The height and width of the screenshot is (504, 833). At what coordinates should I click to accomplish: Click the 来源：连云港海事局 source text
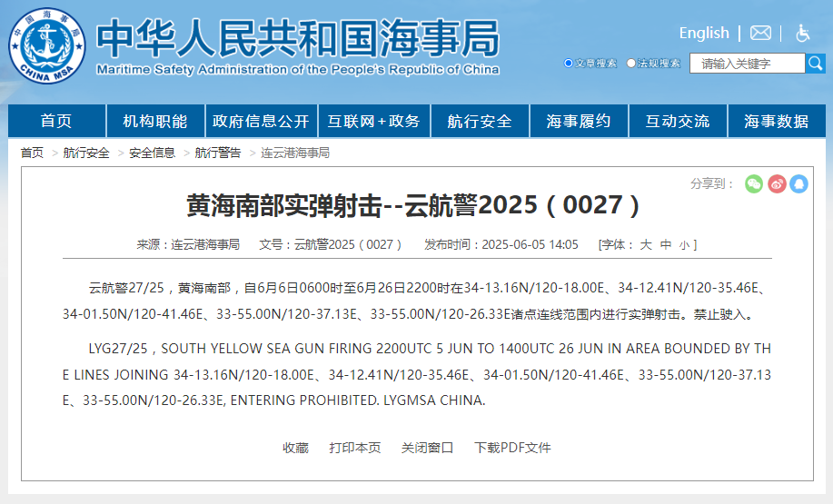click(188, 245)
